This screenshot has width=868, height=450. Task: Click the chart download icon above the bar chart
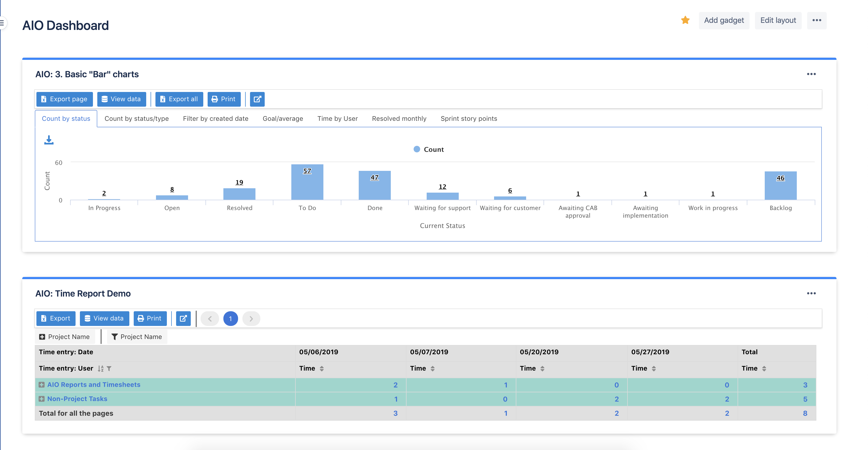pos(49,140)
